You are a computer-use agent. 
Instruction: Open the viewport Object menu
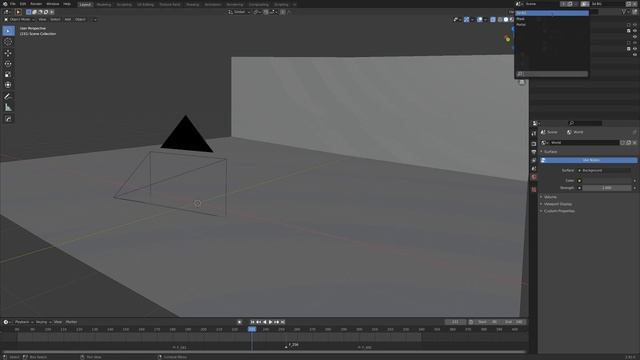[x=80, y=19]
